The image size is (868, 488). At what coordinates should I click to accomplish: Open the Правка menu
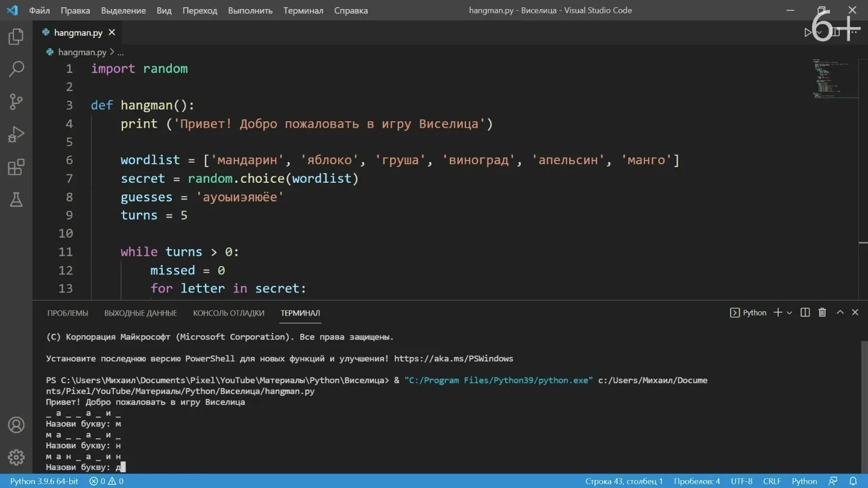point(75,10)
